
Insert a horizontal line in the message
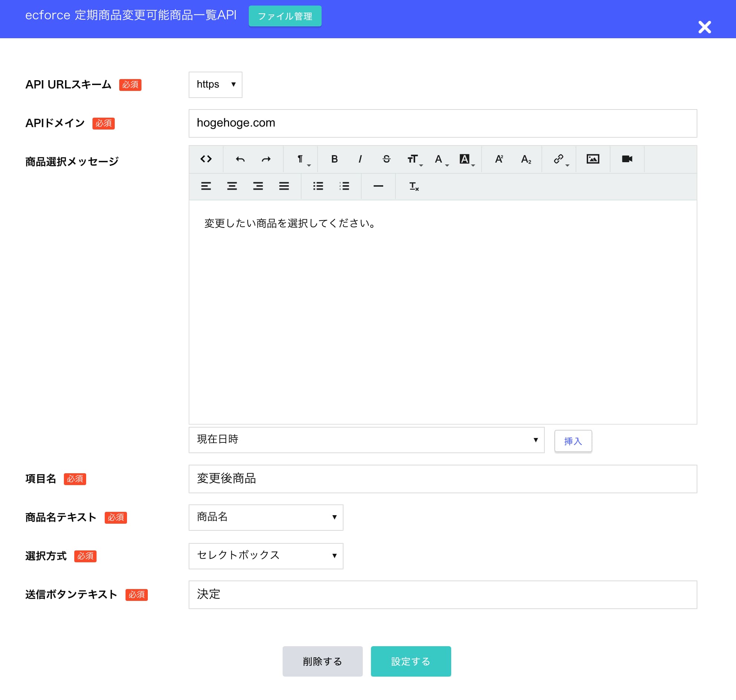(378, 187)
